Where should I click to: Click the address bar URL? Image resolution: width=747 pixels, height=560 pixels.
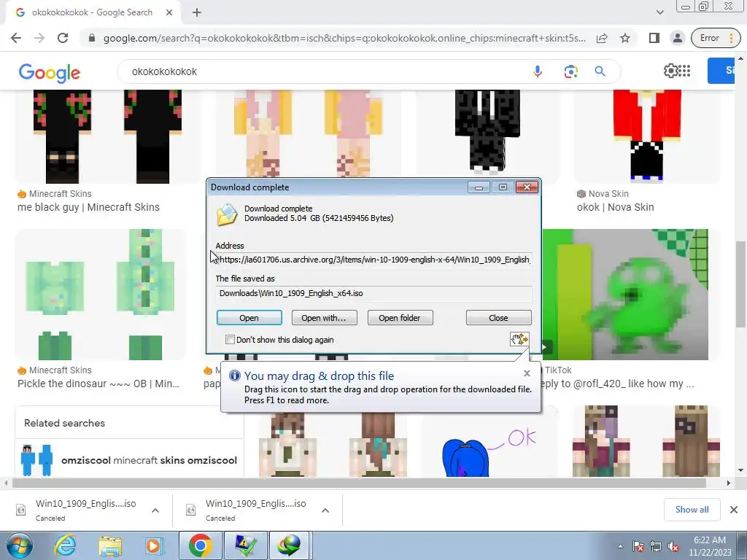(x=344, y=38)
